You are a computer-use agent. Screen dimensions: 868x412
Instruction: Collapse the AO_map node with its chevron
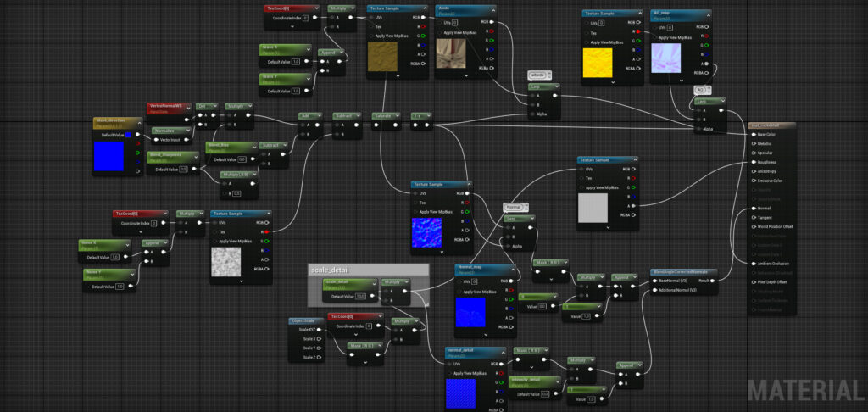pos(707,14)
